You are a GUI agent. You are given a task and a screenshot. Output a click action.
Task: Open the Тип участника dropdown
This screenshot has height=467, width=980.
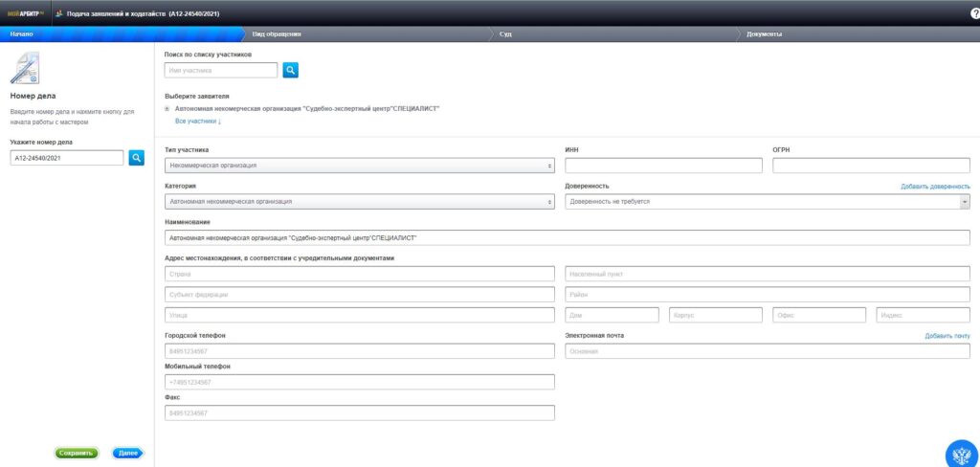pyautogui.click(x=360, y=166)
